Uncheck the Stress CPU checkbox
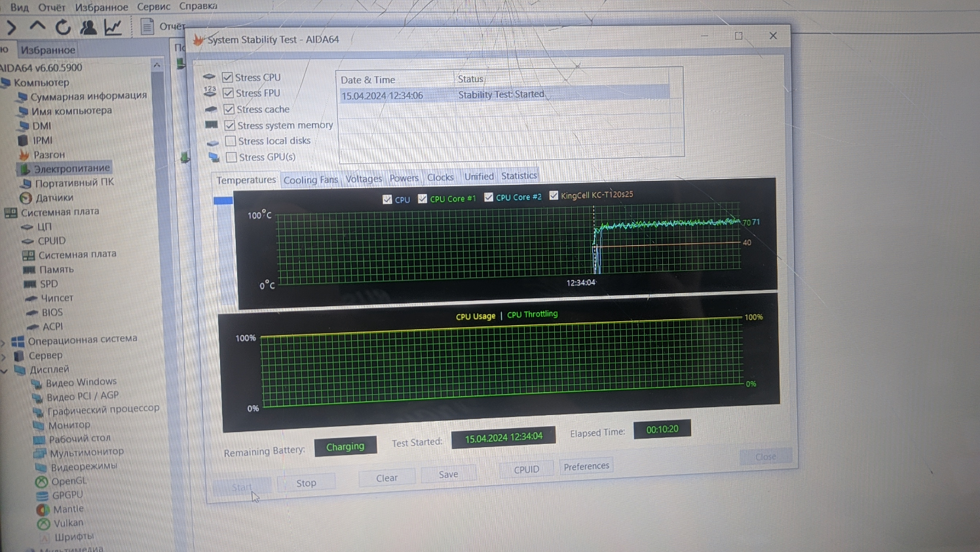Viewport: 980px width, 552px height. [227, 77]
